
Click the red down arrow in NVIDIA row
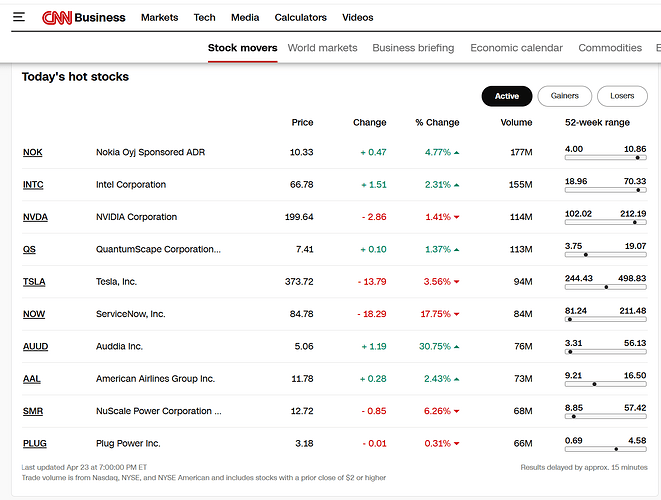point(457,217)
